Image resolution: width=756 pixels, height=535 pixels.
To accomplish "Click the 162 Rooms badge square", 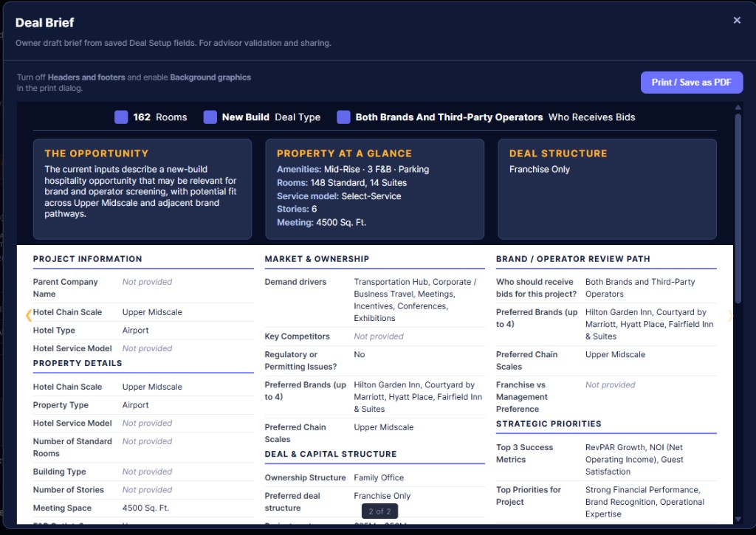I will click(121, 117).
